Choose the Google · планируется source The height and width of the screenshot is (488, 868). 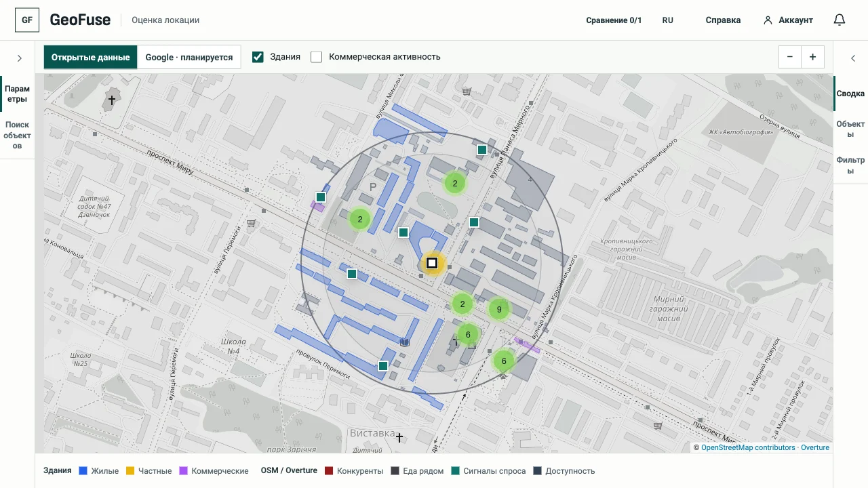(189, 58)
